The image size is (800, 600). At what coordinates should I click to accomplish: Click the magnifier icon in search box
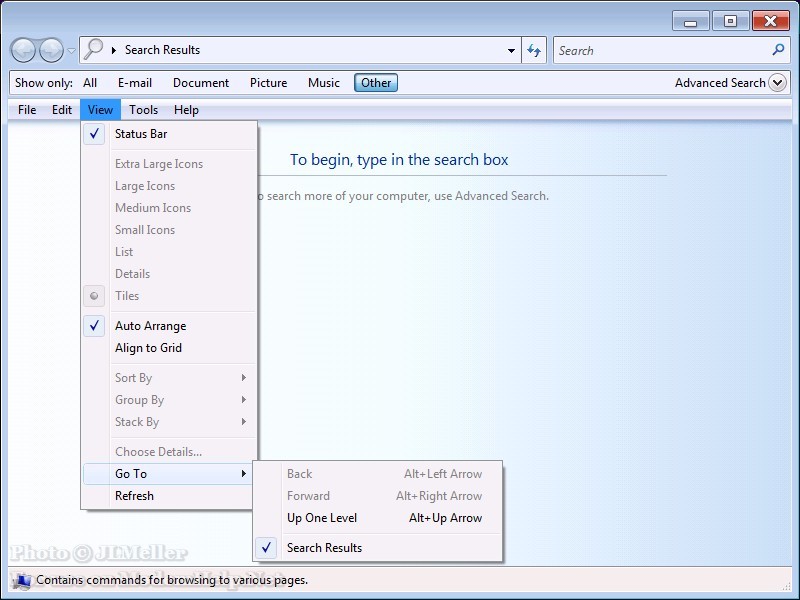point(778,50)
